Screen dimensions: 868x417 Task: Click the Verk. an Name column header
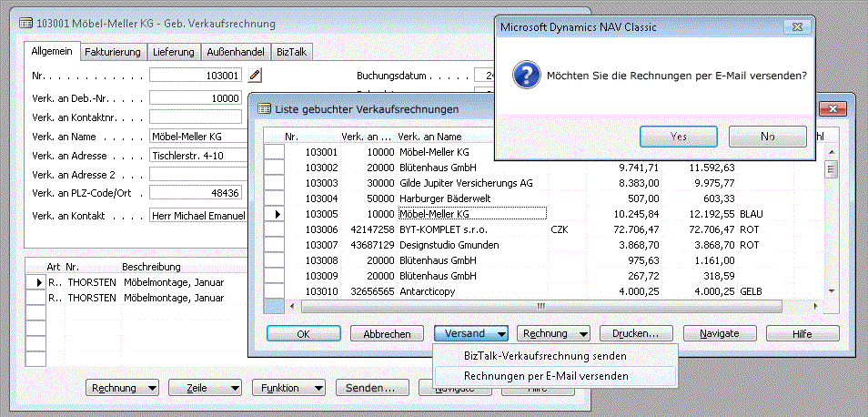(429, 137)
